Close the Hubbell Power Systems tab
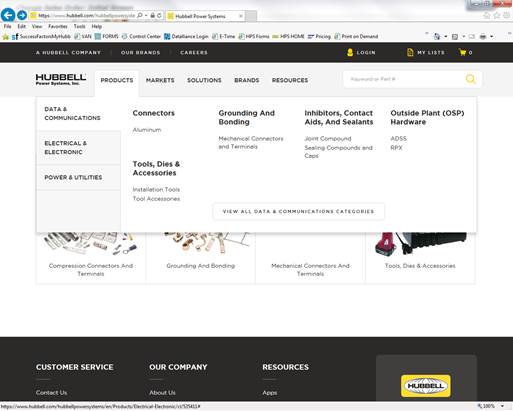 pyautogui.click(x=241, y=16)
